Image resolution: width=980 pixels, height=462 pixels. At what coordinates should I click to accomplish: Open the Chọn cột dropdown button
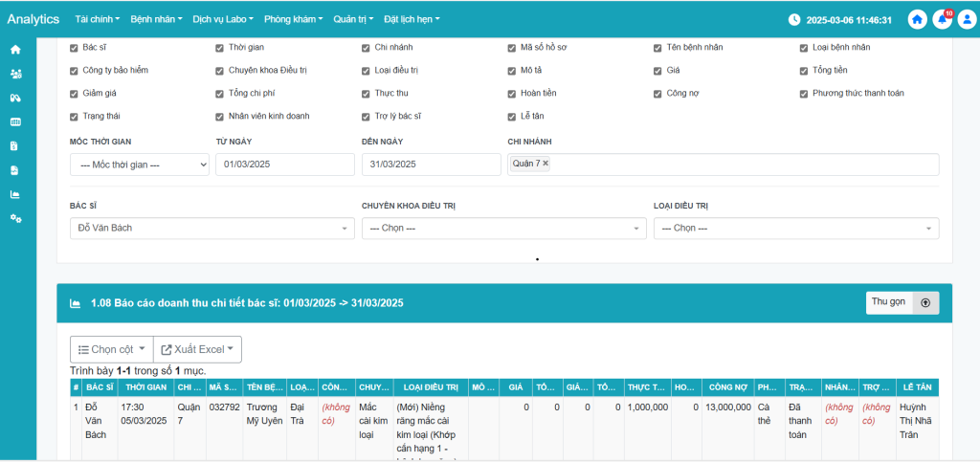(112, 349)
